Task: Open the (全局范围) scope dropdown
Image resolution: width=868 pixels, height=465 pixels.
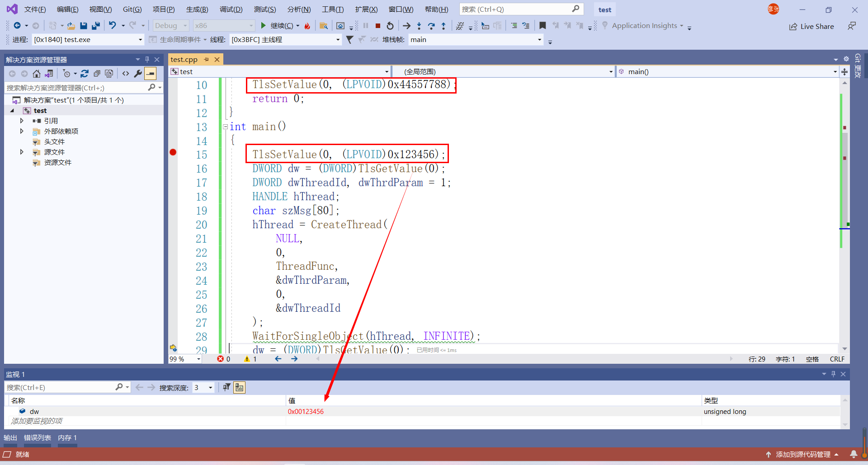Action: pos(504,71)
